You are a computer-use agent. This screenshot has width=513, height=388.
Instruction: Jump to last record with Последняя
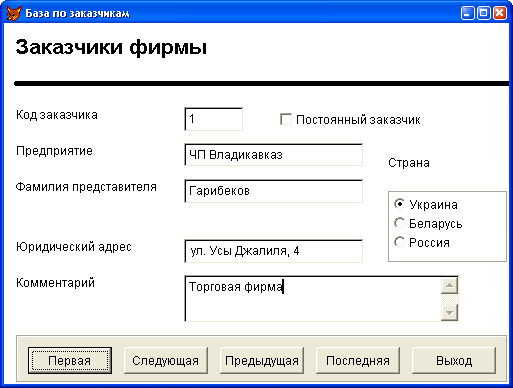pyautogui.click(x=358, y=360)
